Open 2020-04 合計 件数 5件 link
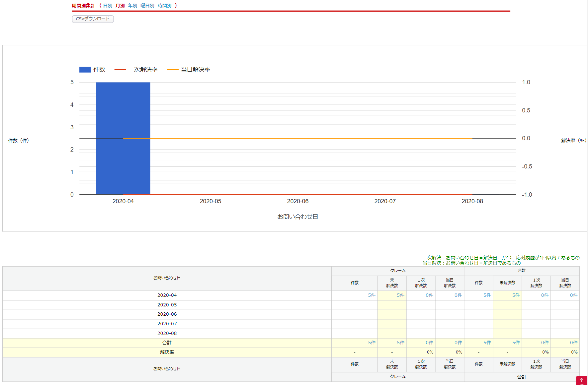This screenshot has width=588, height=385. (x=487, y=295)
